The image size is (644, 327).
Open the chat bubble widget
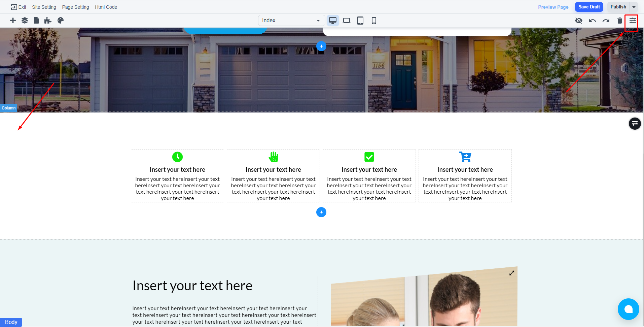pyautogui.click(x=628, y=309)
